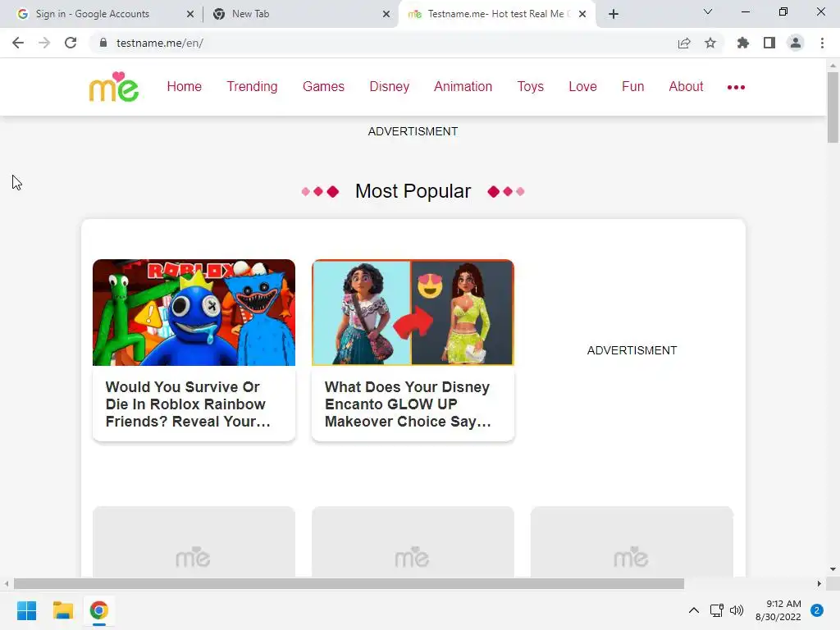Click the padlock site info icon
The image size is (840, 630).
(103, 43)
